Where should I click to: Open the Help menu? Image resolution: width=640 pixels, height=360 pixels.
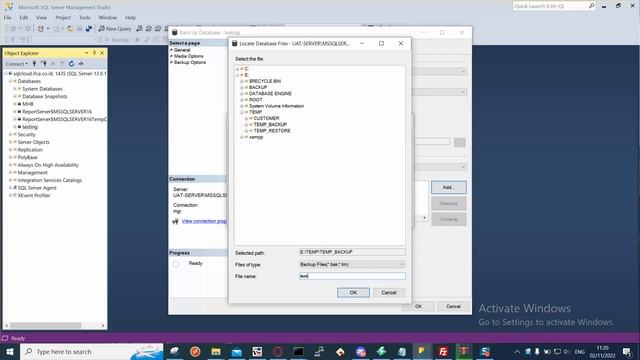click(x=130, y=18)
